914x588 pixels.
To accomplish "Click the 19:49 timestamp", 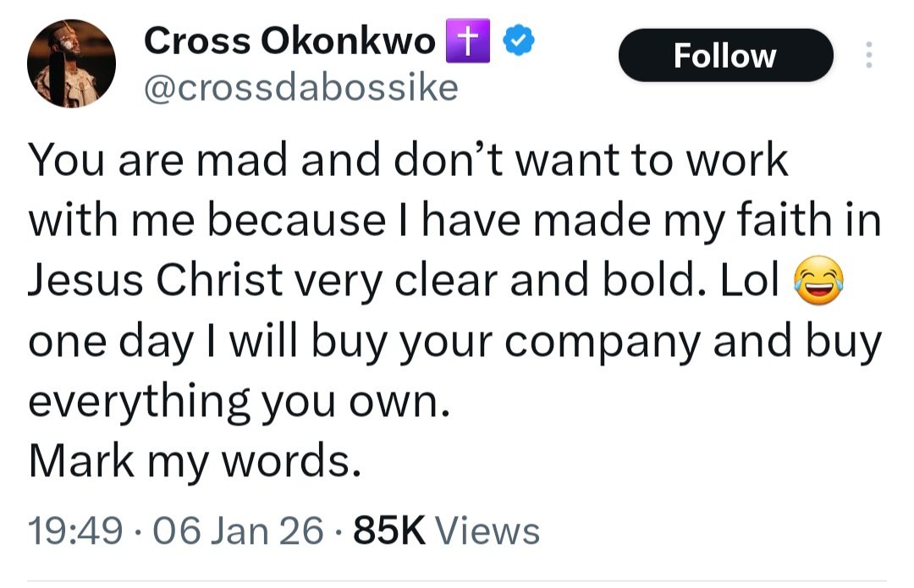I will tap(75, 530).
